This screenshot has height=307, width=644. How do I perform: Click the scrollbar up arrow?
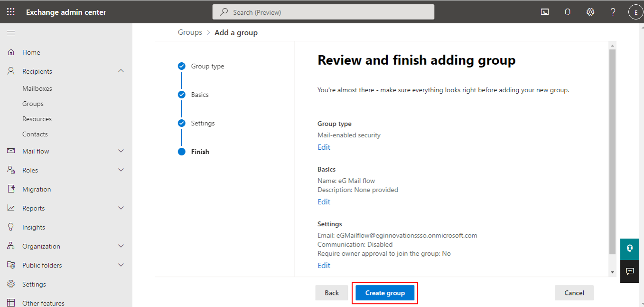point(612,46)
